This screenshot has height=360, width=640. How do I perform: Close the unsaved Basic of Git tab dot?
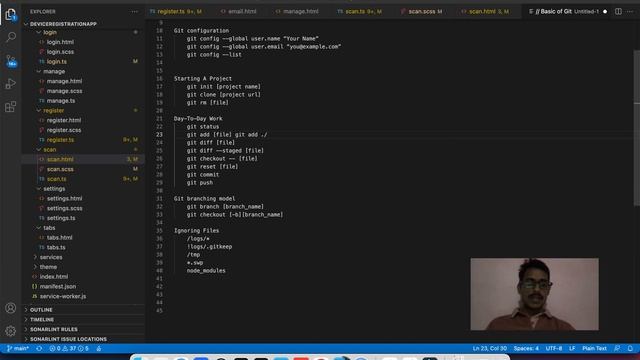pyautogui.click(x=605, y=11)
